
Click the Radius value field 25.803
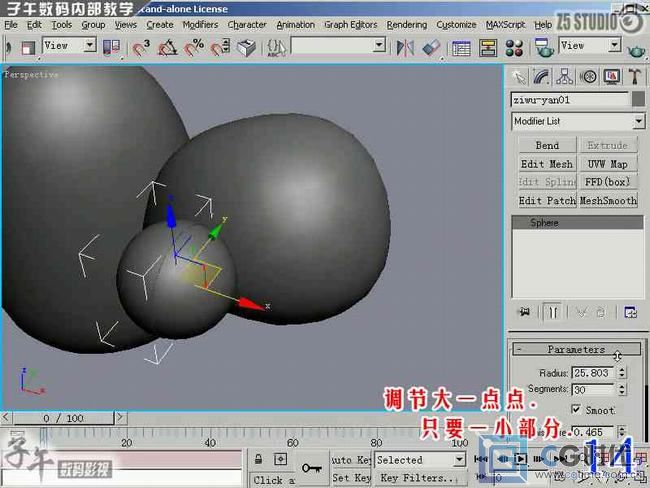point(592,373)
